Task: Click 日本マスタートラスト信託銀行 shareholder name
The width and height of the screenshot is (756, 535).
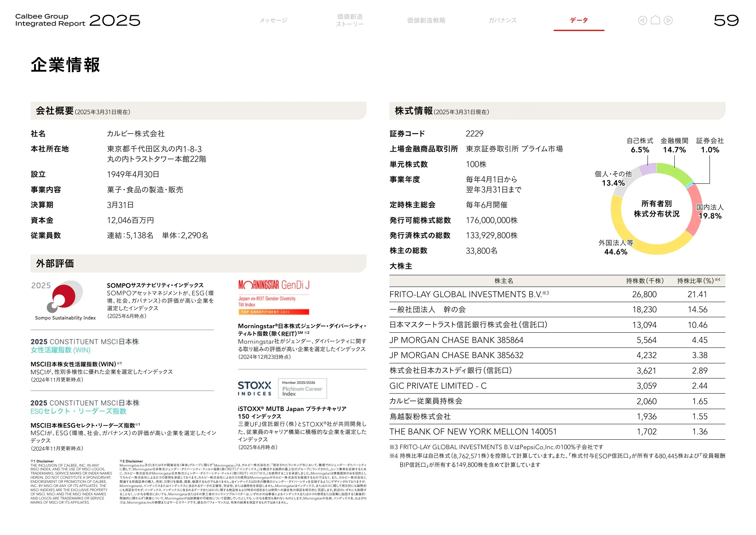Action: pyautogui.click(x=468, y=325)
